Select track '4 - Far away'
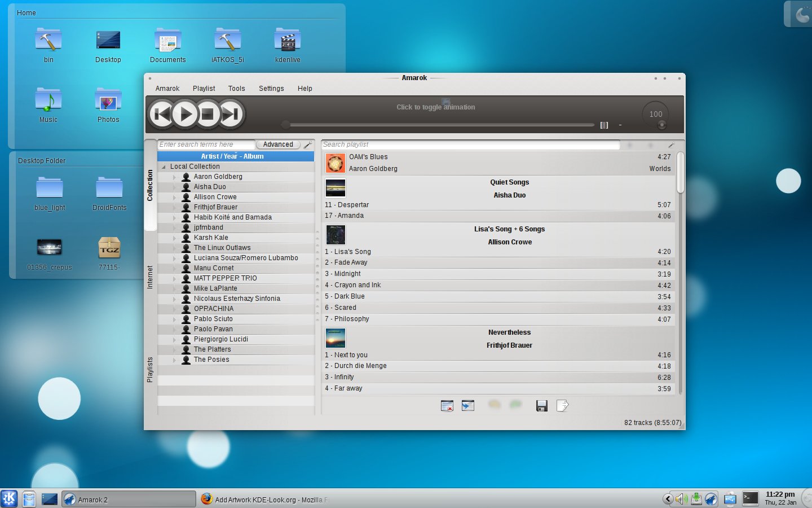812x508 pixels. coord(498,388)
